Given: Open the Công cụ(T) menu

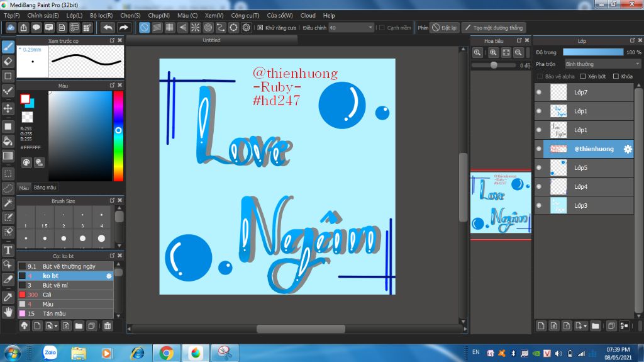Looking at the screenshot, I should 245,15.
